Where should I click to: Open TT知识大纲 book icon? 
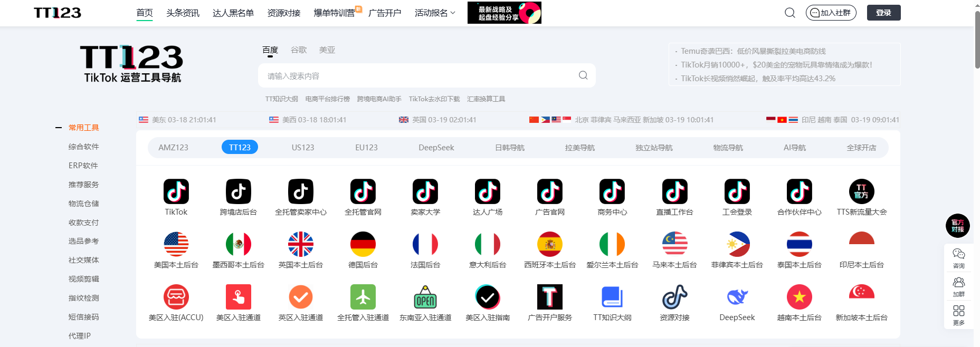pyautogui.click(x=612, y=297)
